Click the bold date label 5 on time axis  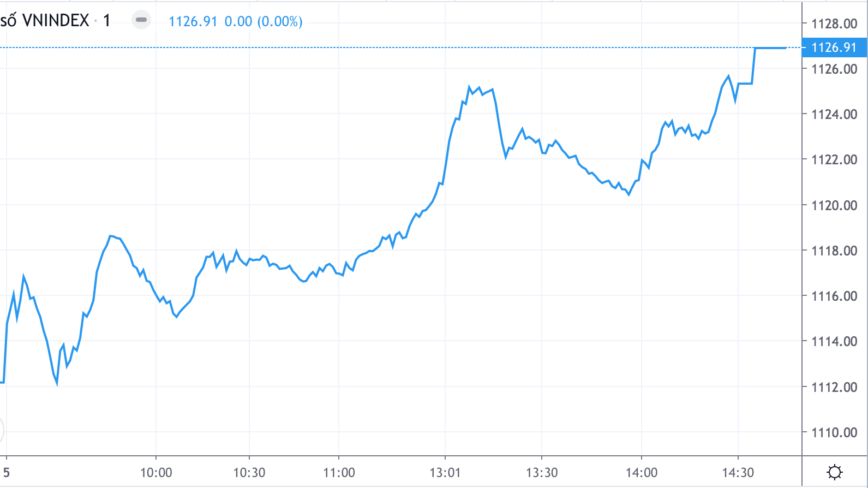coord(6,473)
